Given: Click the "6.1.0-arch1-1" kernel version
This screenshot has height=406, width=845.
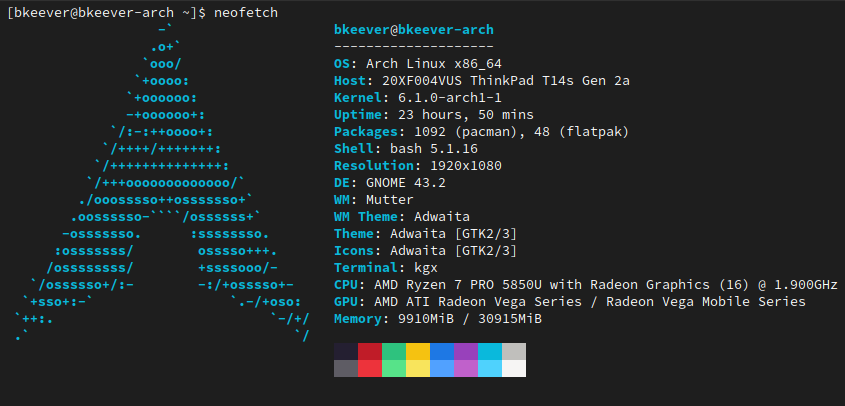Looking at the screenshot, I should (x=450, y=98).
